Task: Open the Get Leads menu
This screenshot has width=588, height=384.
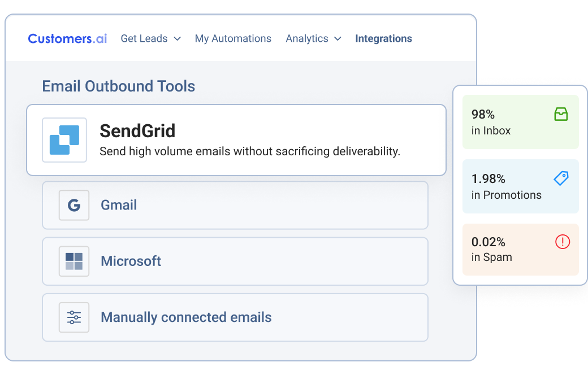Action: tap(144, 38)
